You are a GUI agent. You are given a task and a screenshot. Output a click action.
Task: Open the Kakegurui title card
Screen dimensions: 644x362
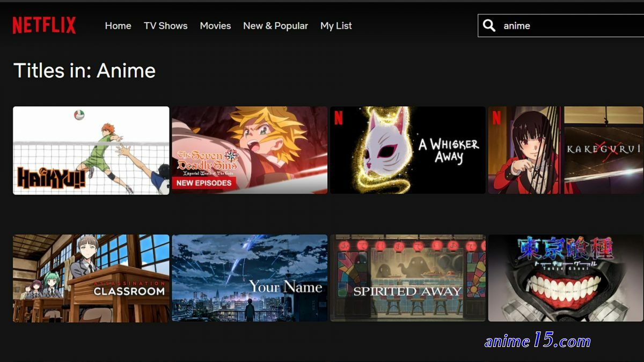[566, 150]
